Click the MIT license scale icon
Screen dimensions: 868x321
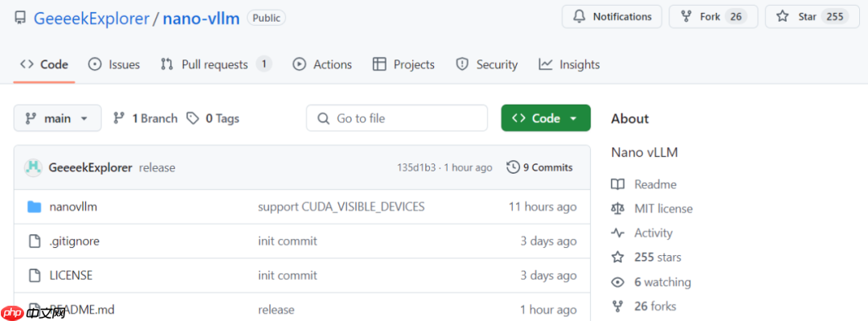[x=617, y=208]
